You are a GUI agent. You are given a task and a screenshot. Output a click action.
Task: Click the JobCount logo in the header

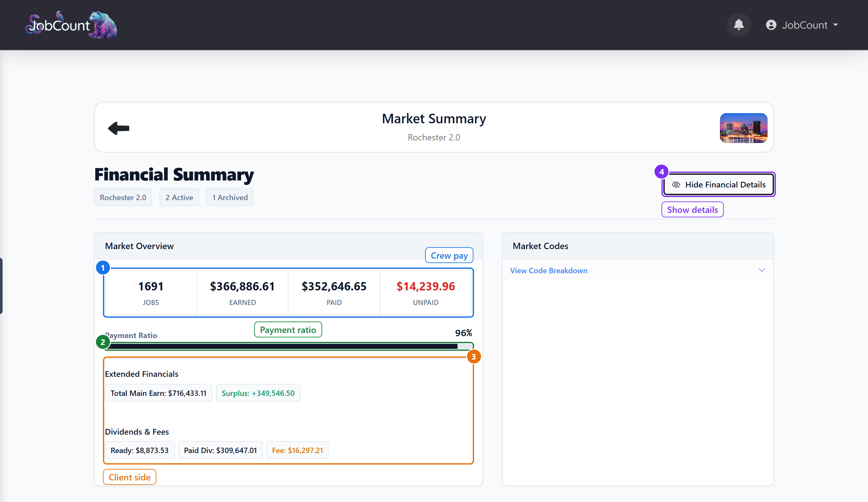coord(71,25)
